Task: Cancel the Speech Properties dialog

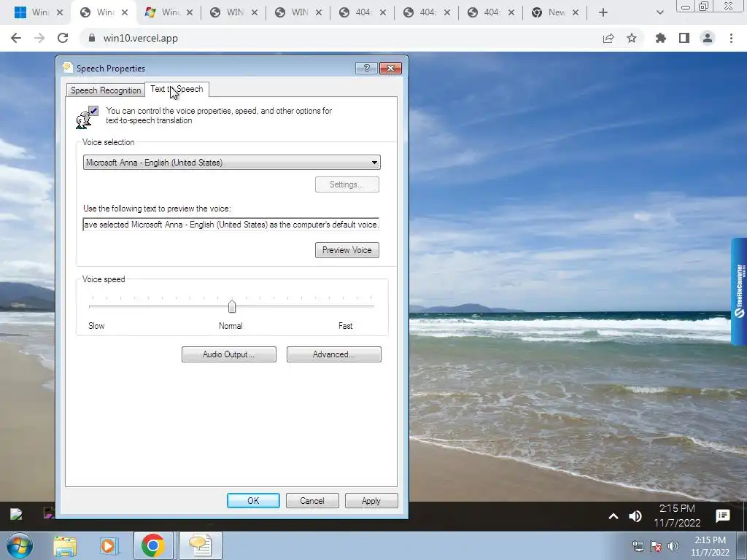Action: point(312,500)
